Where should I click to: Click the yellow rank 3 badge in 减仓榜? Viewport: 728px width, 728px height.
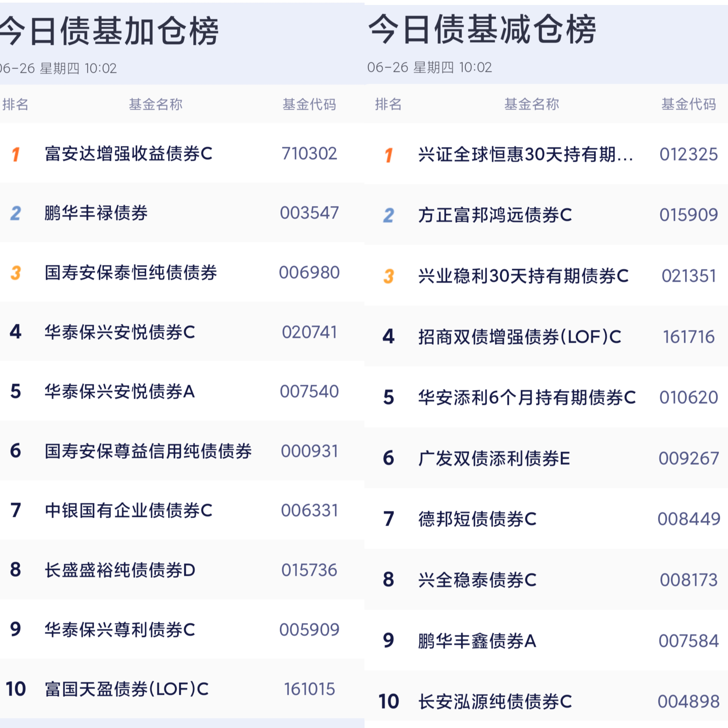pos(389,276)
